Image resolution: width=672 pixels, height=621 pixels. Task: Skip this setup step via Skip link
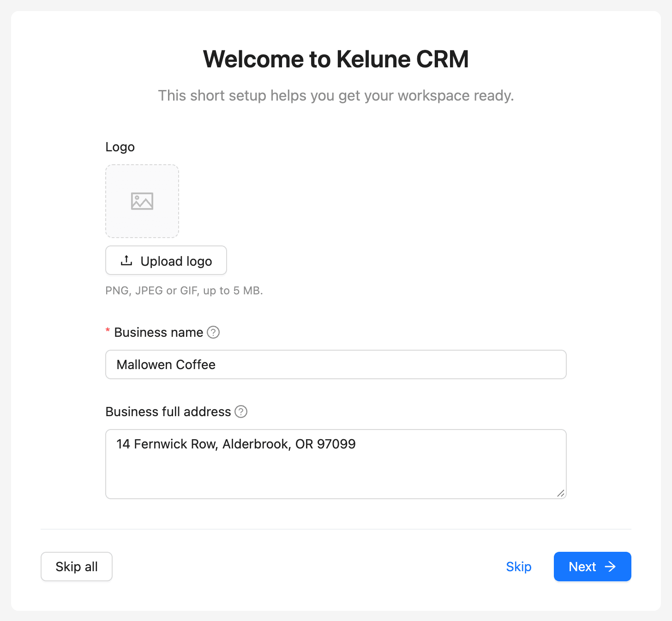[x=519, y=567]
